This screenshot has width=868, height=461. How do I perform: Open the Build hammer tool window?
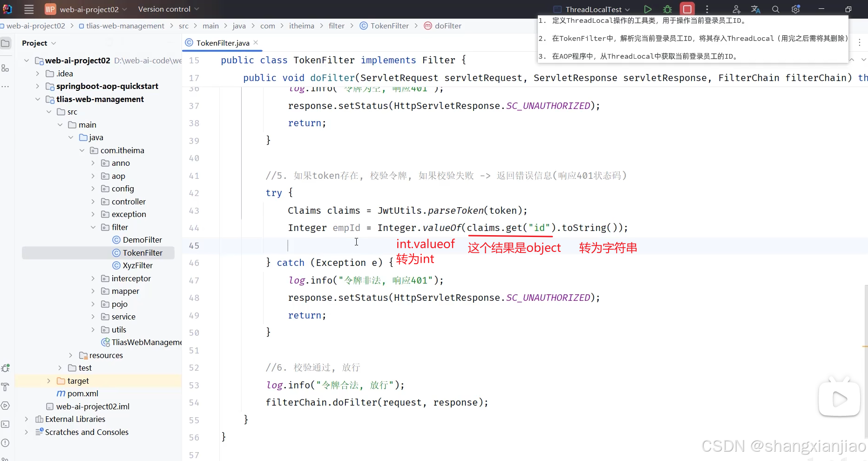pos(6,387)
